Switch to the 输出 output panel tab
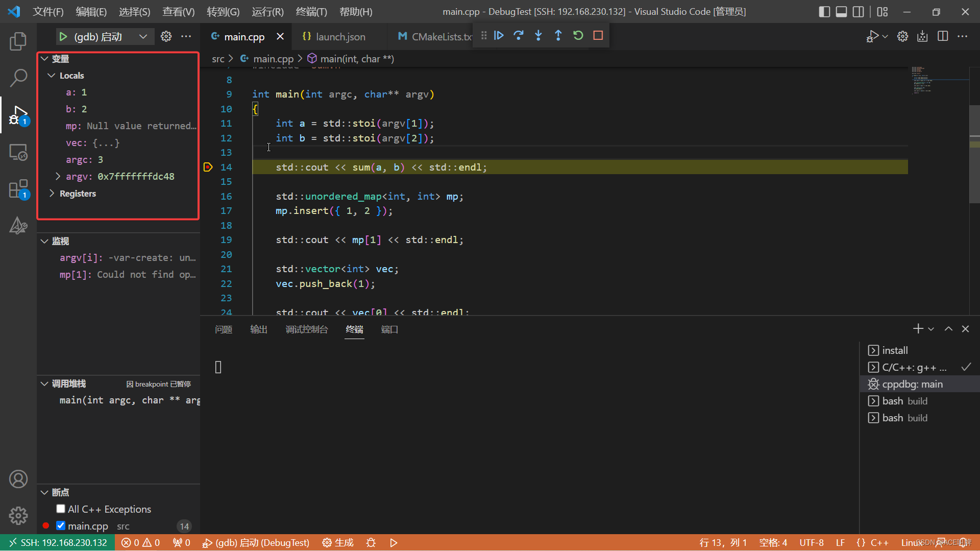 coord(259,329)
